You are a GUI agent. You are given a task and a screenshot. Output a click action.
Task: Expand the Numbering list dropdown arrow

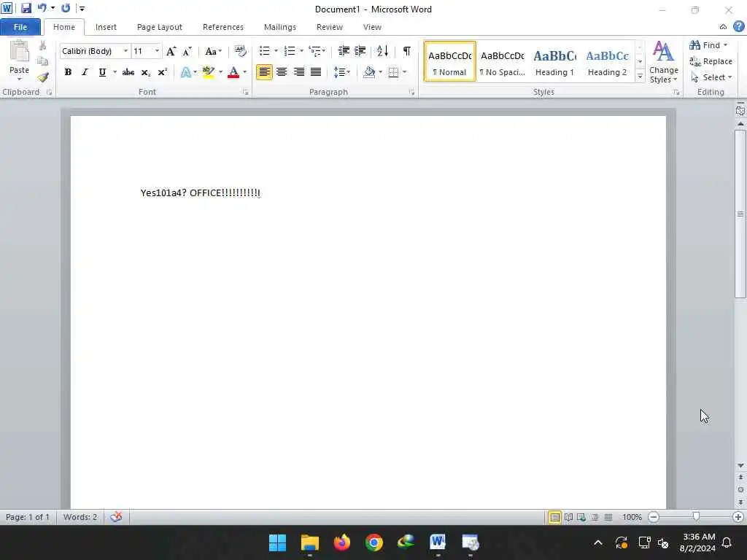point(301,51)
